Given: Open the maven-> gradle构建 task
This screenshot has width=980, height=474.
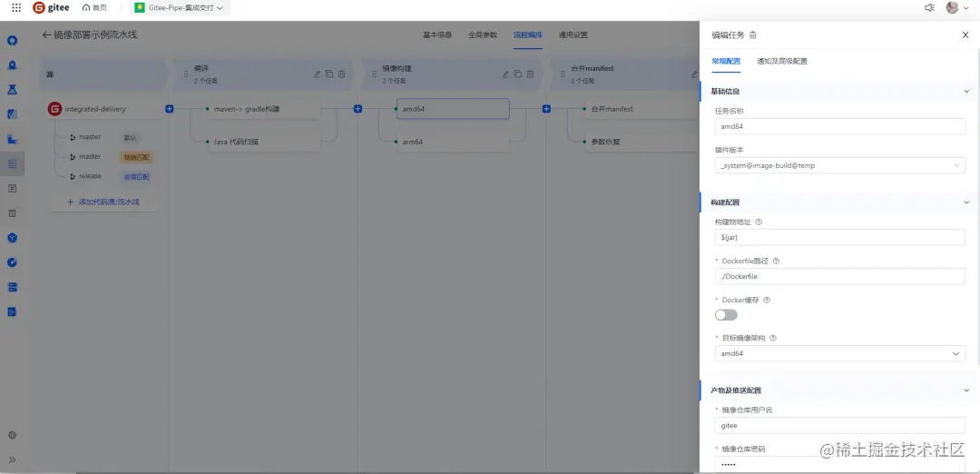Looking at the screenshot, I should (264, 109).
